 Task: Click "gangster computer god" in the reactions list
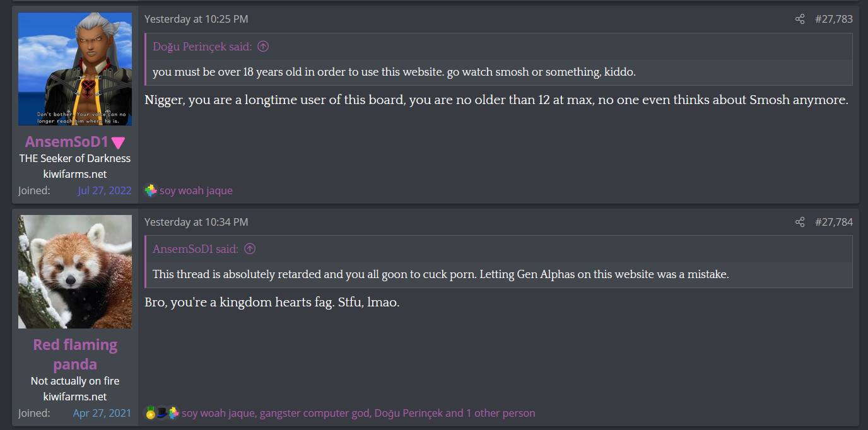pos(314,413)
